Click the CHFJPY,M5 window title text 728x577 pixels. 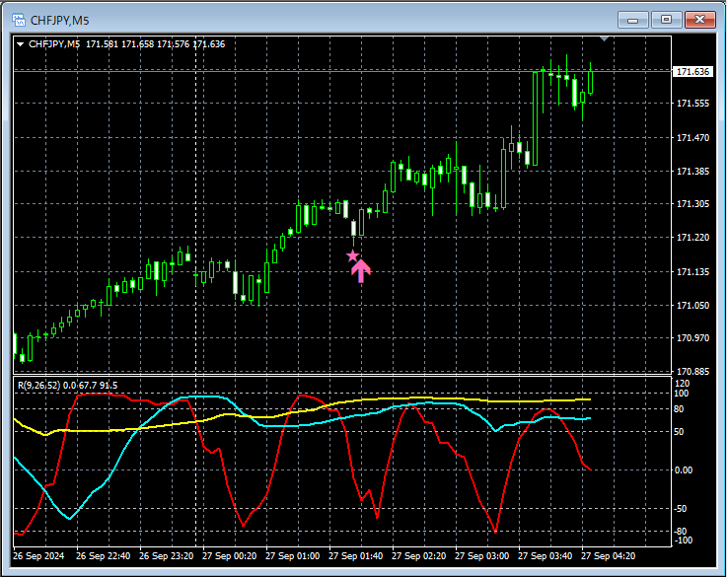[x=59, y=21]
